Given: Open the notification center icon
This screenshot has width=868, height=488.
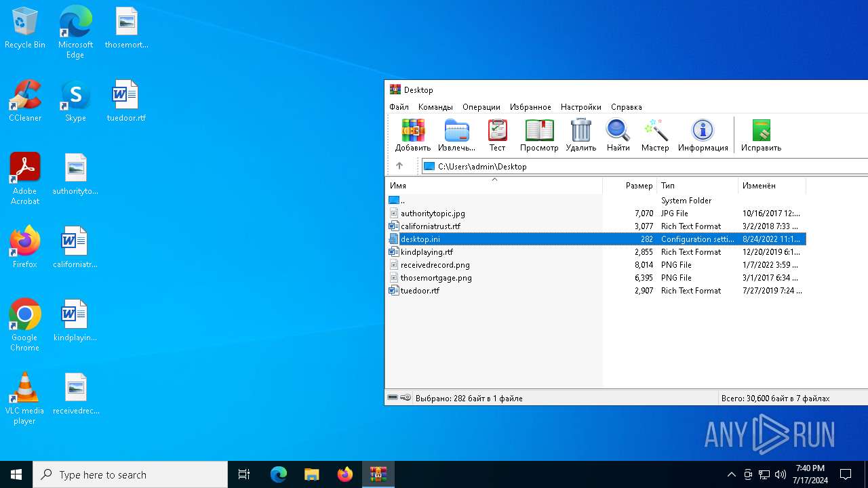Looking at the screenshot, I should coord(846,474).
